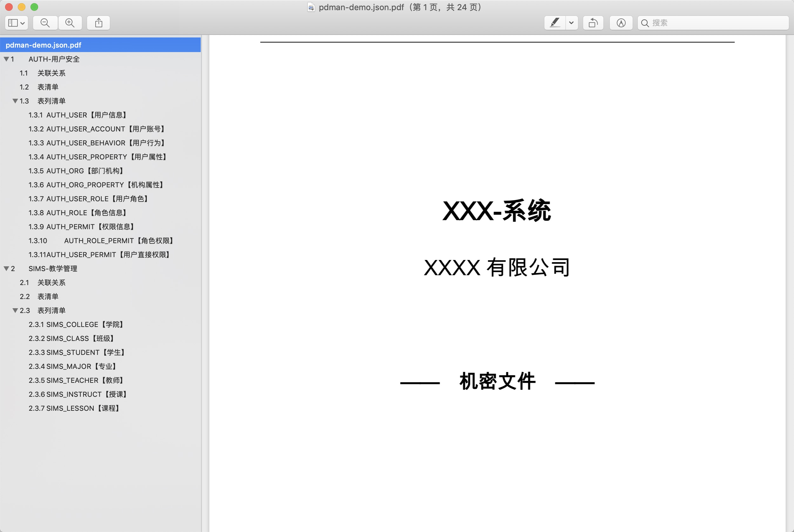
Task: Open 1.3.1 AUTH_USER【用户信息】
Action: 78,115
